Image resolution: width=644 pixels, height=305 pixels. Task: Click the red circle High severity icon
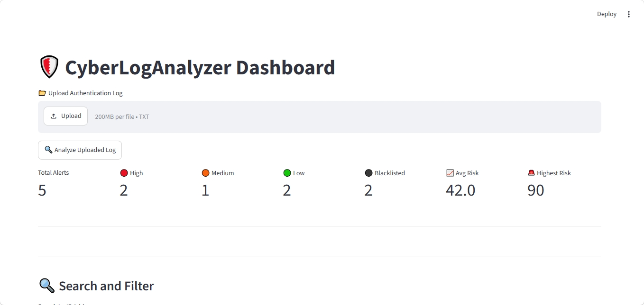tap(124, 173)
